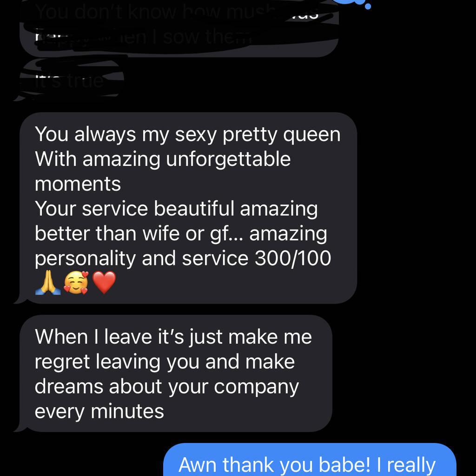Image resolution: width=476 pixels, height=476 pixels.
Task: Tap the "300/100" rating text
Action: [293, 258]
